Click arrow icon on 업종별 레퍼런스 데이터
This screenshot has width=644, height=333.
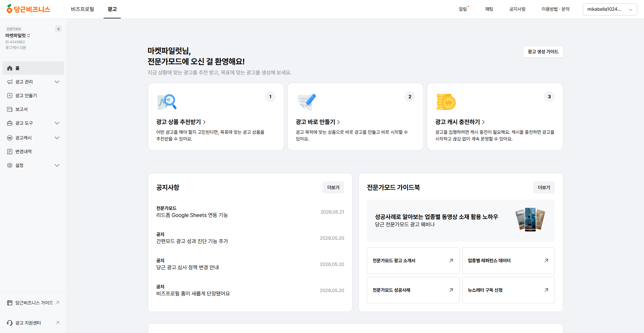tap(546, 261)
